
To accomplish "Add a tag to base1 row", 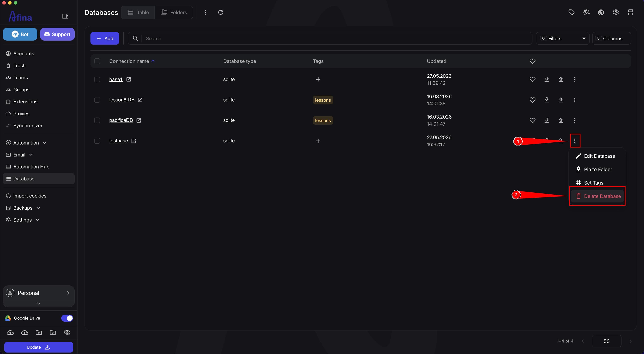I will point(318,79).
